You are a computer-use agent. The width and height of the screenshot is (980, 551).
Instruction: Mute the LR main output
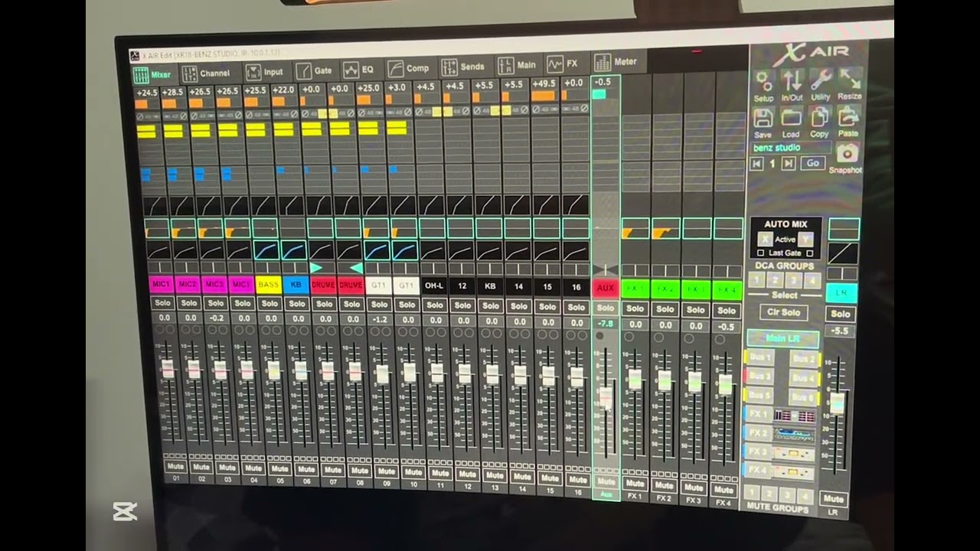click(x=833, y=499)
